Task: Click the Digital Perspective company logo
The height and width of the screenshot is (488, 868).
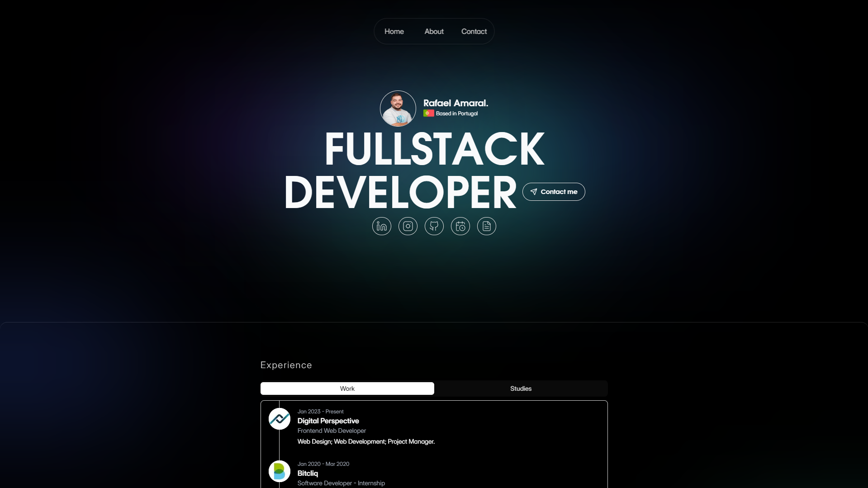Action: [279, 419]
